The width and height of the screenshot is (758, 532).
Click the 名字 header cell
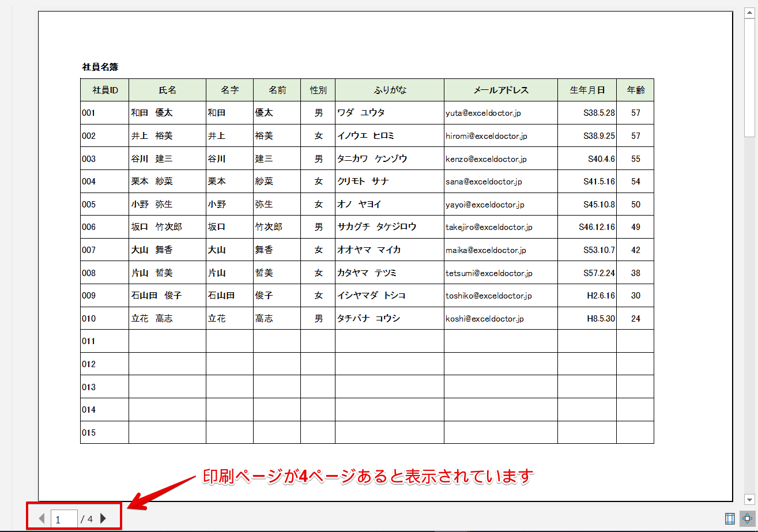[230, 90]
